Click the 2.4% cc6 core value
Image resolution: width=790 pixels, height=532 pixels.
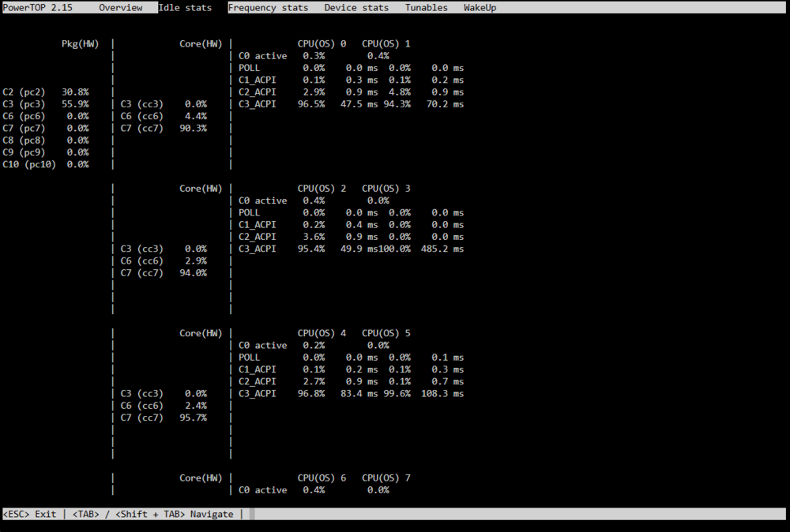pos(195,406)
